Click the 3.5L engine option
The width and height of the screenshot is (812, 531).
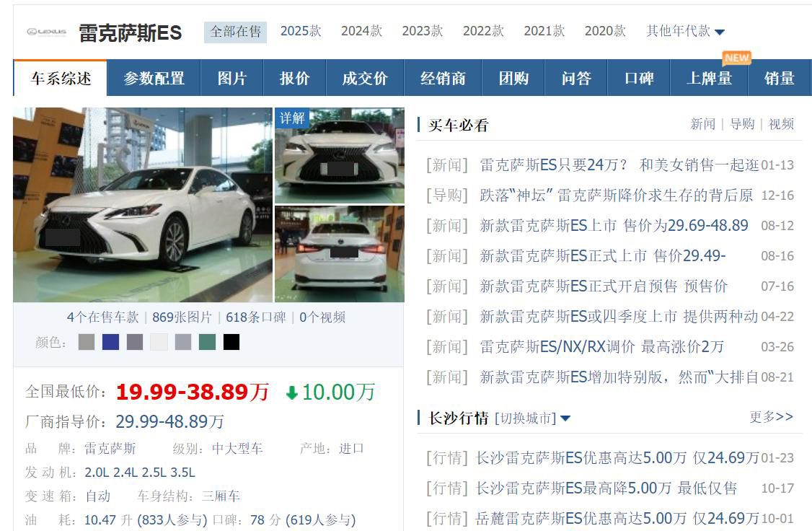[182, 473]
